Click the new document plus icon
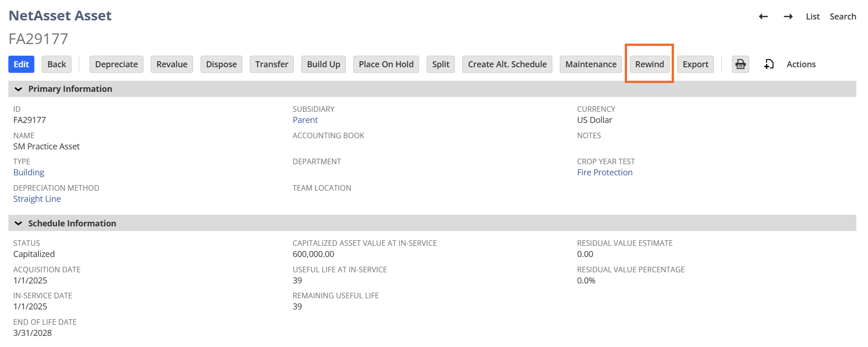The height and width of the screenshot is (347, 868). pos(769,64)
